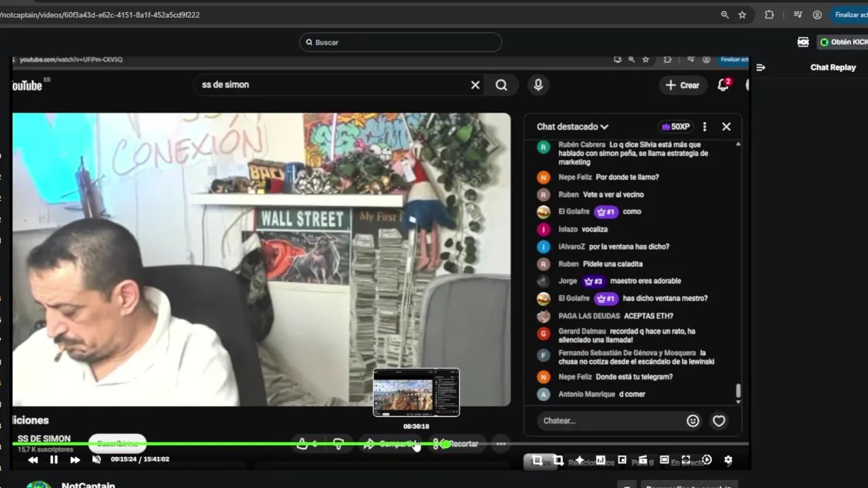Enter fullscreen in Kick player
This screenshot has height=488, width=868.
point(686,460)
